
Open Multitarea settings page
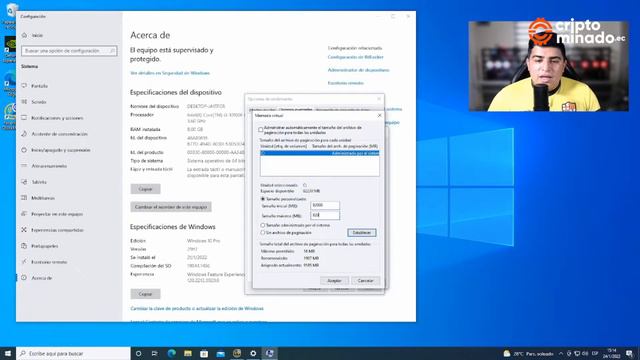(43, 198)
